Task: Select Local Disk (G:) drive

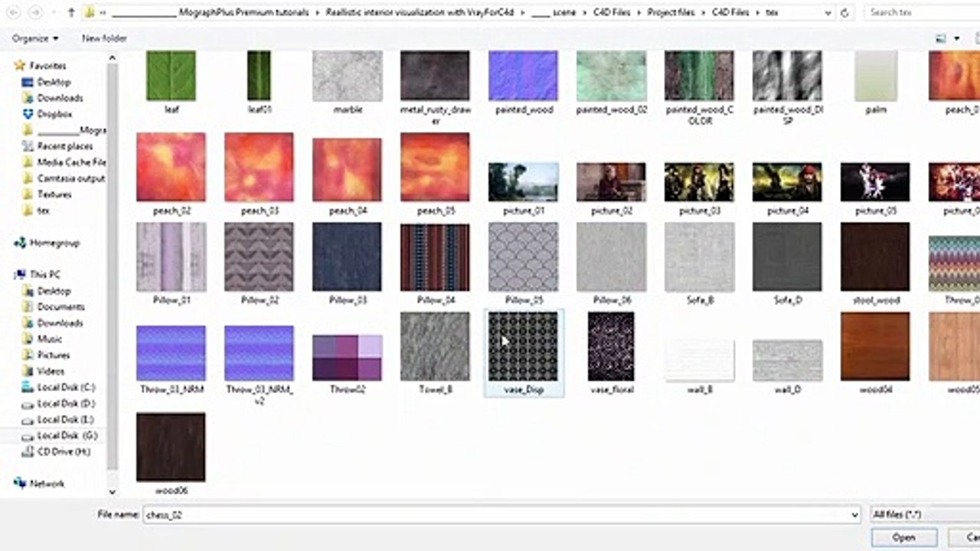Action: click(67, 435)
